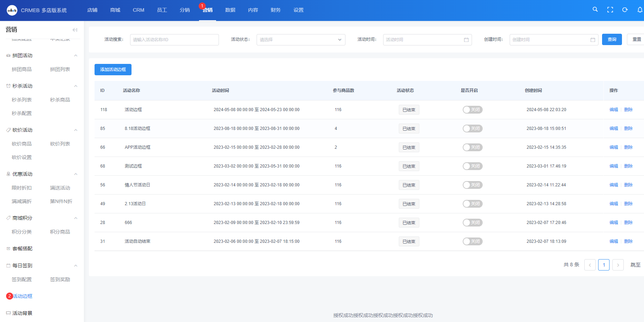Open the 活动状态 dropdown
This screenshot has width=644, height=322.
[x=301, y=40]
